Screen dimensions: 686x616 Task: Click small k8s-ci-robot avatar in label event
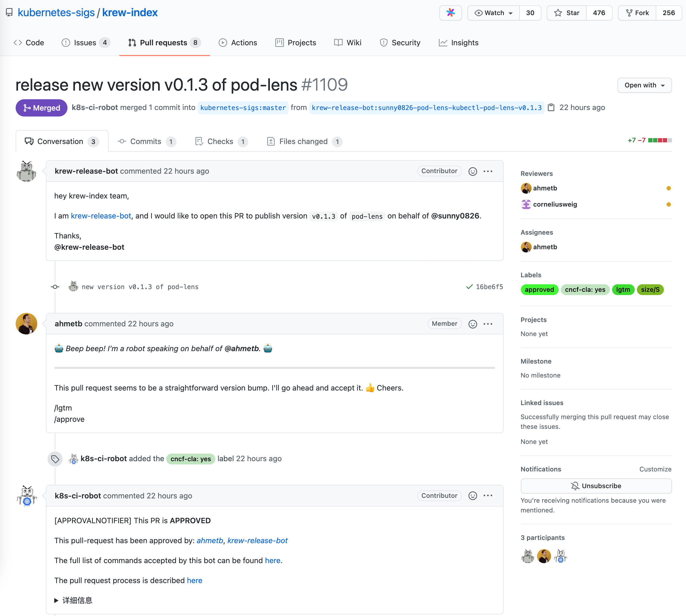coord(73,459)
